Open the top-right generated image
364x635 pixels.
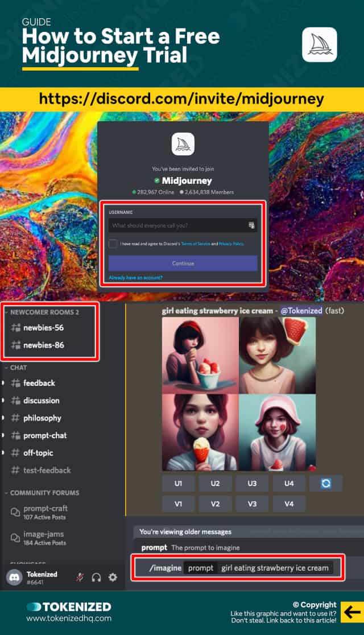click(278, 355)
